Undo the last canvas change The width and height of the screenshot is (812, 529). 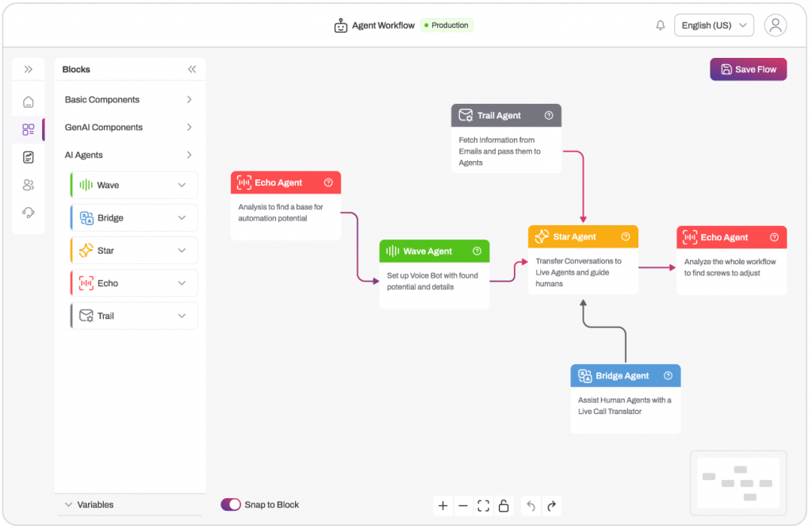tap(531, 505)
